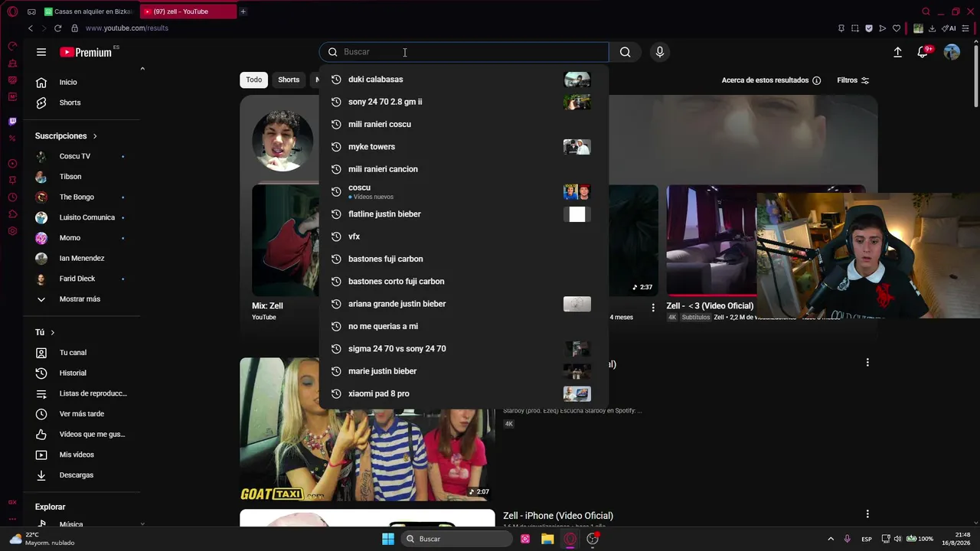
Task: Go back with the browser arrow
Action: (31, 28)
